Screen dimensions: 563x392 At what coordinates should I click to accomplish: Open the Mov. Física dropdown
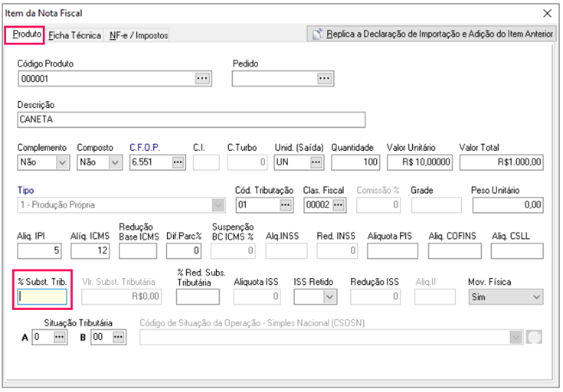(x=535, y=296)
